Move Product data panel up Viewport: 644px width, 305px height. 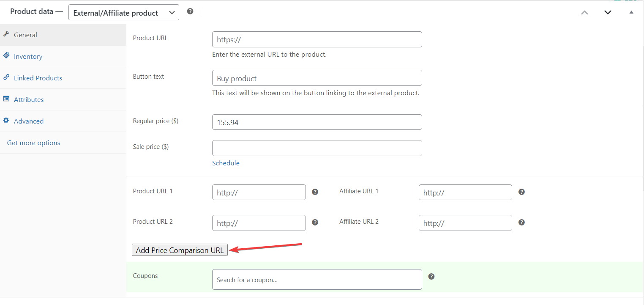point(584,12)
